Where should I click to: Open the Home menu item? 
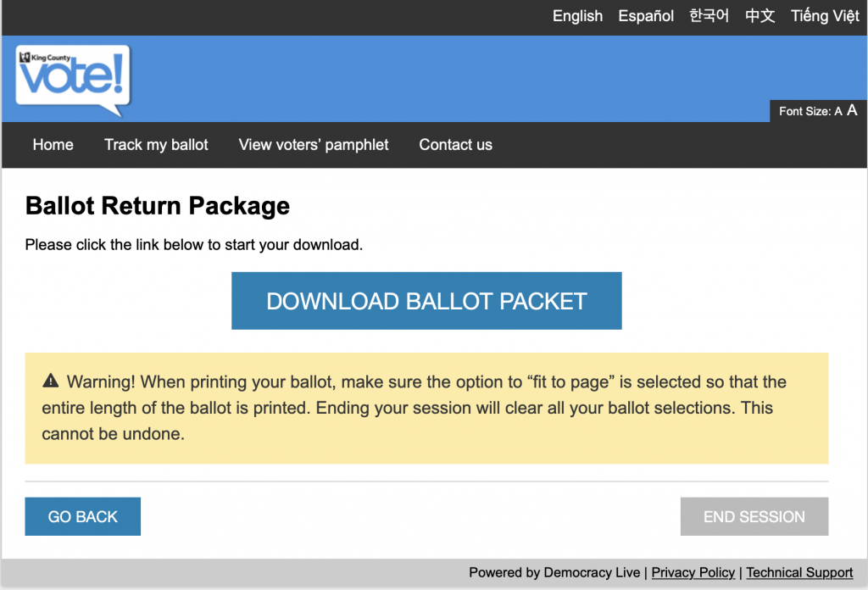click(x=53, y=145)
